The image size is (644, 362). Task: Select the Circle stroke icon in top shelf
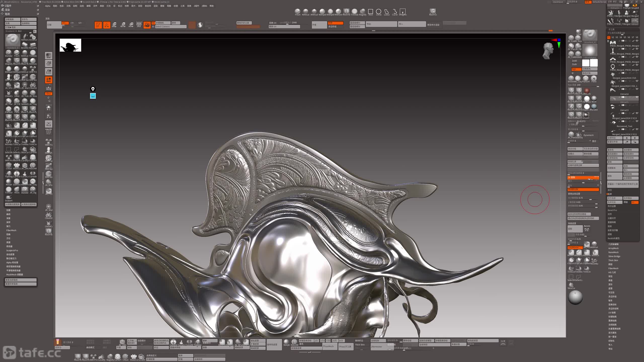[x=379, y=12]
